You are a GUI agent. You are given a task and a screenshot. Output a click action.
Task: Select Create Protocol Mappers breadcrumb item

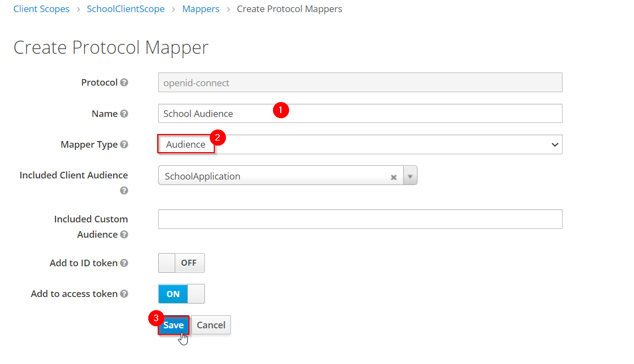pyautogui.click(x=290, y=9)
